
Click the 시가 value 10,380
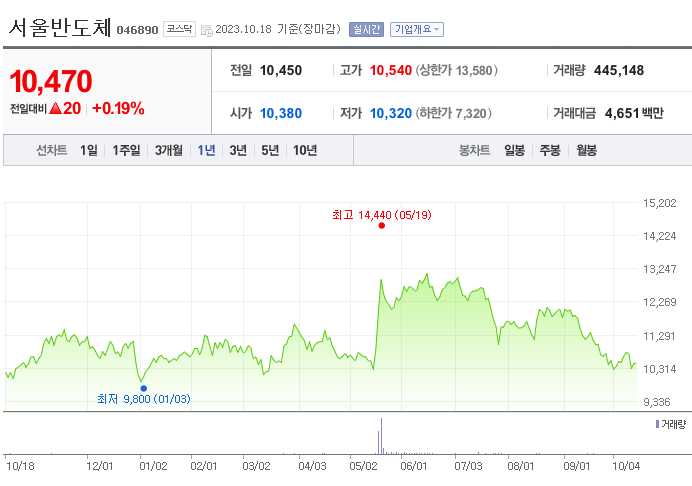281,113
